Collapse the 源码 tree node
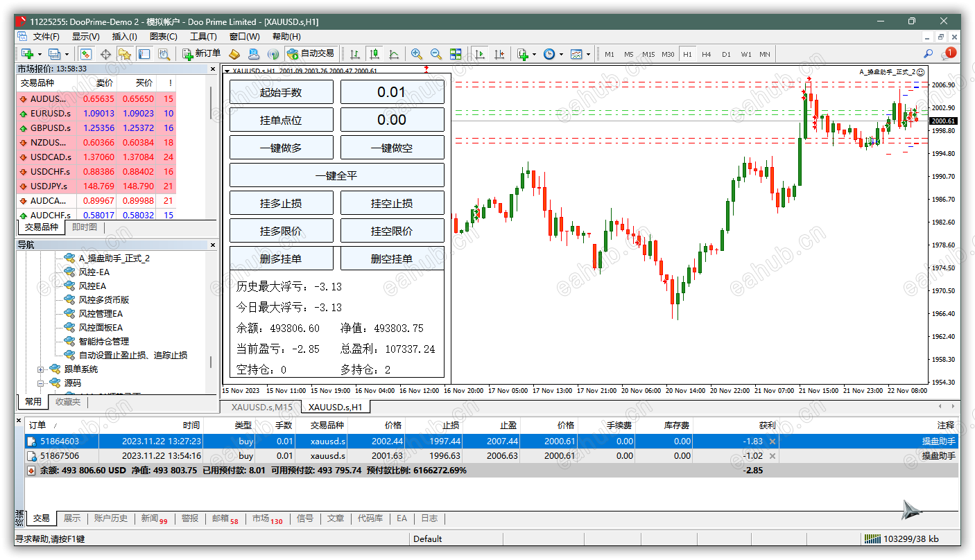The image size is (975, 560). pyautogui.click(x=41, y=383)
